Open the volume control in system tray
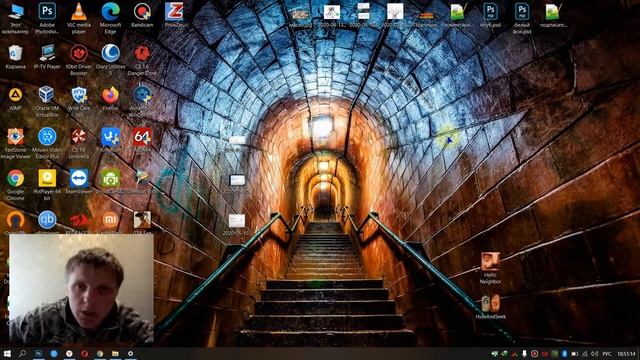This screenshot has height=360, width=640. pyautogui.click(x=594, y=353)
